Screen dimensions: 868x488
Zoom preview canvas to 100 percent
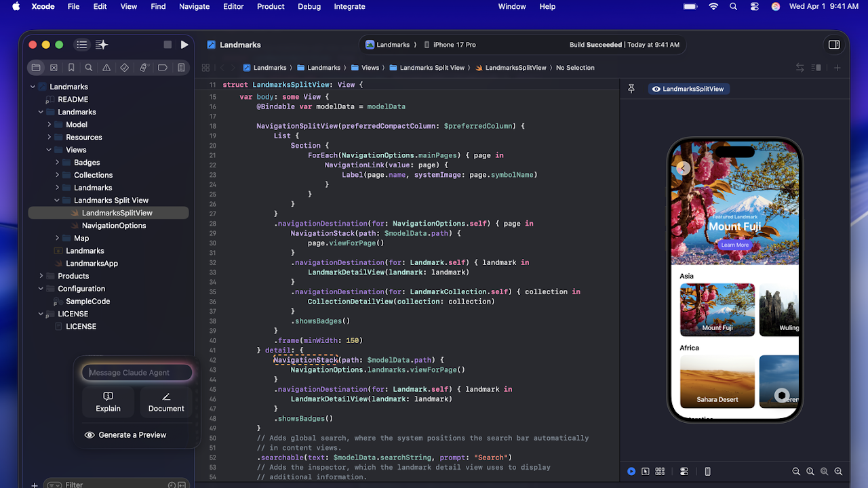point(810,471)
